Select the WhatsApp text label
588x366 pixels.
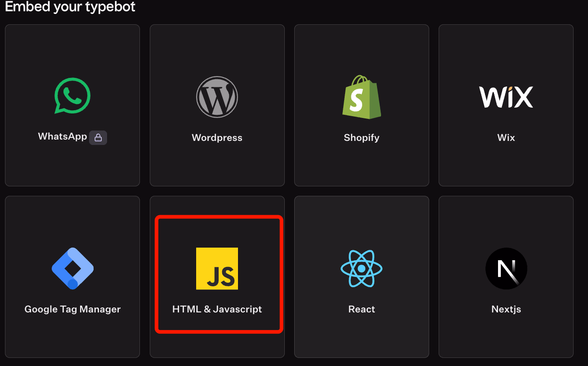(x=63, y=136)
